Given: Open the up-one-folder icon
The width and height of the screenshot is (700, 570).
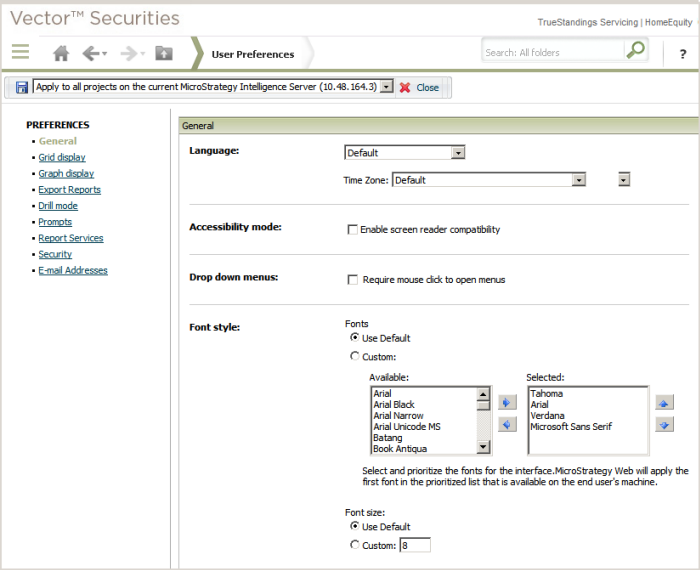Looking at the screenshot, I should [x=164, y=53].
